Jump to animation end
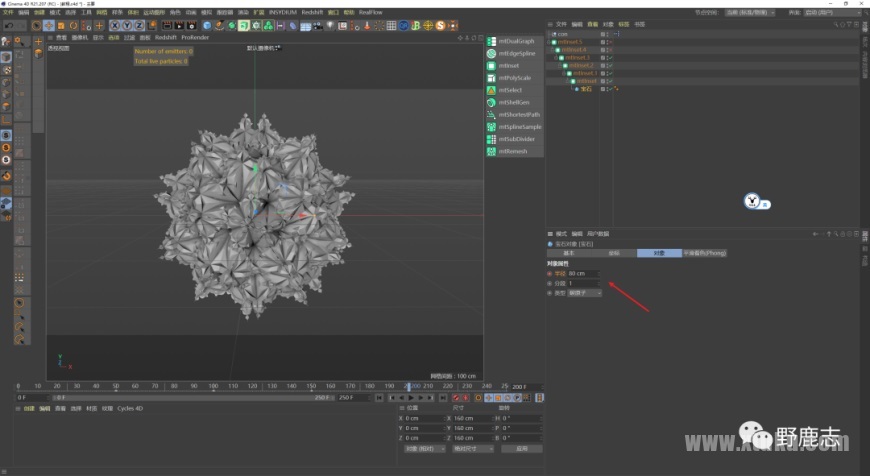This screenshot has width=870, height=476. (443, 397)
